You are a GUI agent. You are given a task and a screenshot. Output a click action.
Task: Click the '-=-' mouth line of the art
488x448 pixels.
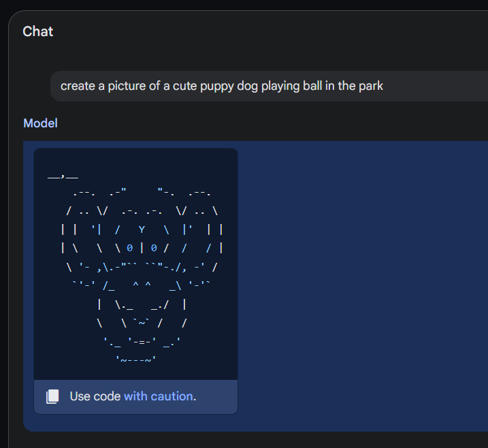(x=142, y=342)
